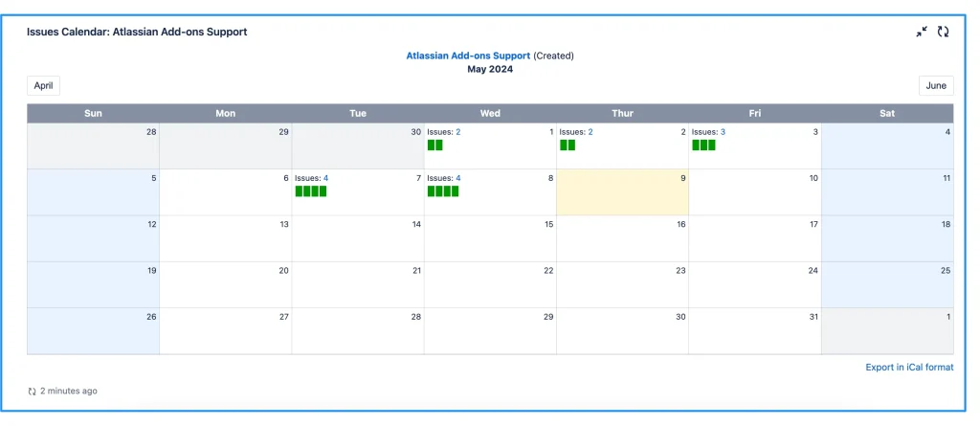Open issues count link on May 1

pos(457,132)
